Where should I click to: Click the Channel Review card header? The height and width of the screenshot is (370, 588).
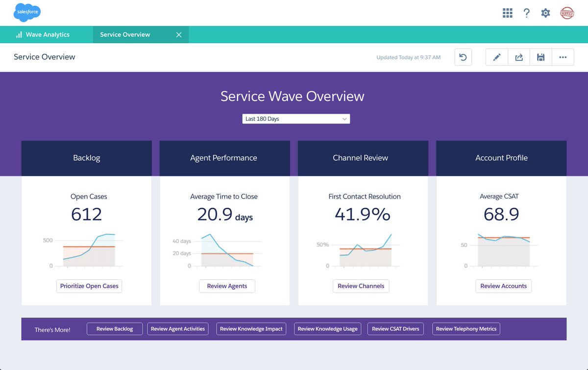click(x=363, y=158)
